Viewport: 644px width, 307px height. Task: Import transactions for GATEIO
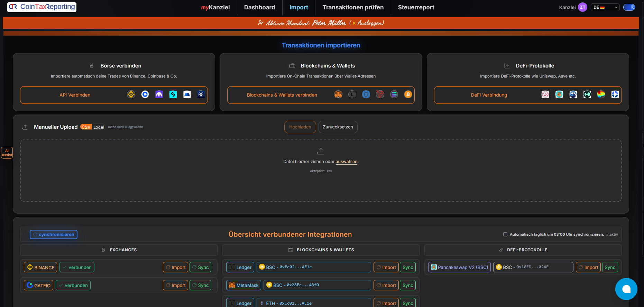[x=176, y=285]
